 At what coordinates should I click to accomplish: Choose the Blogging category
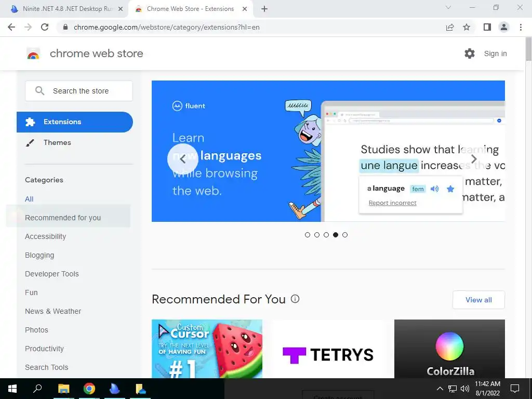click(39, 255)
